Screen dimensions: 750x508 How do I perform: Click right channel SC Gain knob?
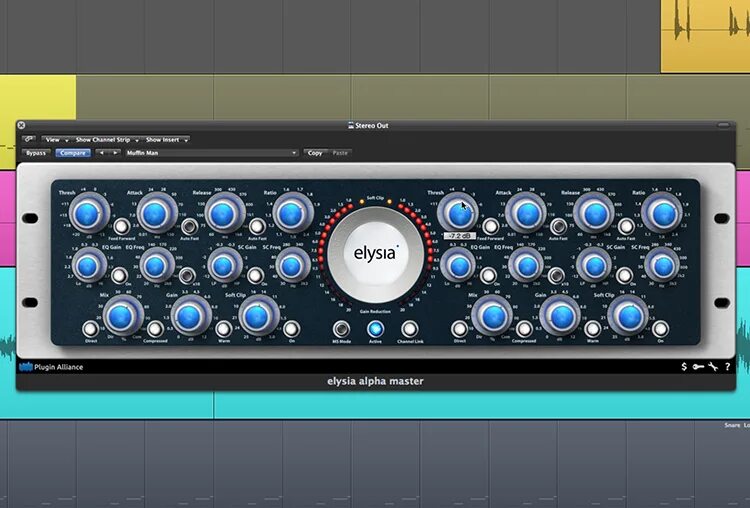594,266
